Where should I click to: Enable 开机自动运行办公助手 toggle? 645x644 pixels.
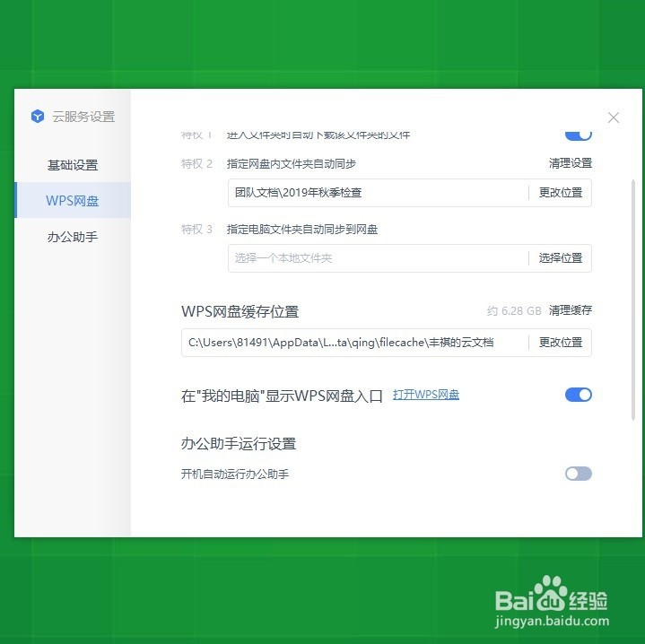(x=578, y=474)
